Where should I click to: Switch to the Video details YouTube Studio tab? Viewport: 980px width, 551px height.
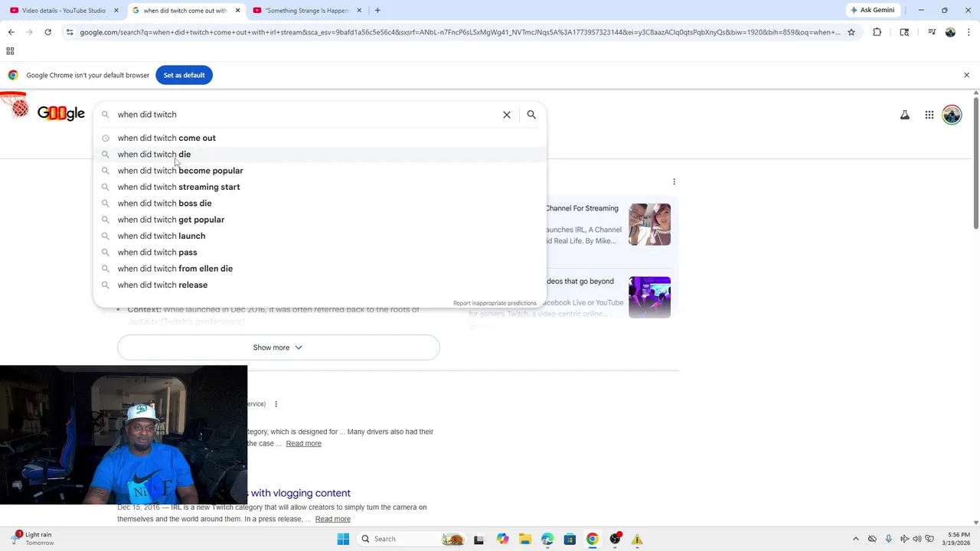pyautogui.click(x=64, y=11)
